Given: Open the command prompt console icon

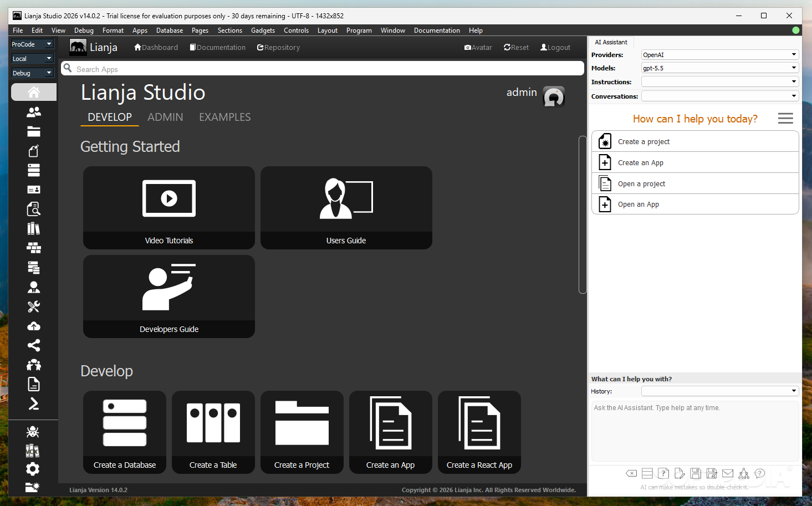Looking at the screenshot, I should click(34, 403).
